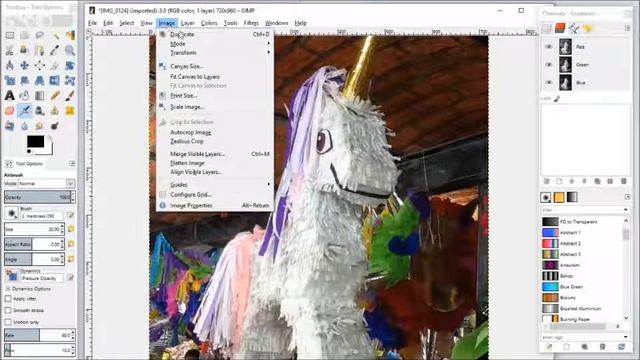
Task: Select the Clone stamp tool
Action: coord(55,111)
